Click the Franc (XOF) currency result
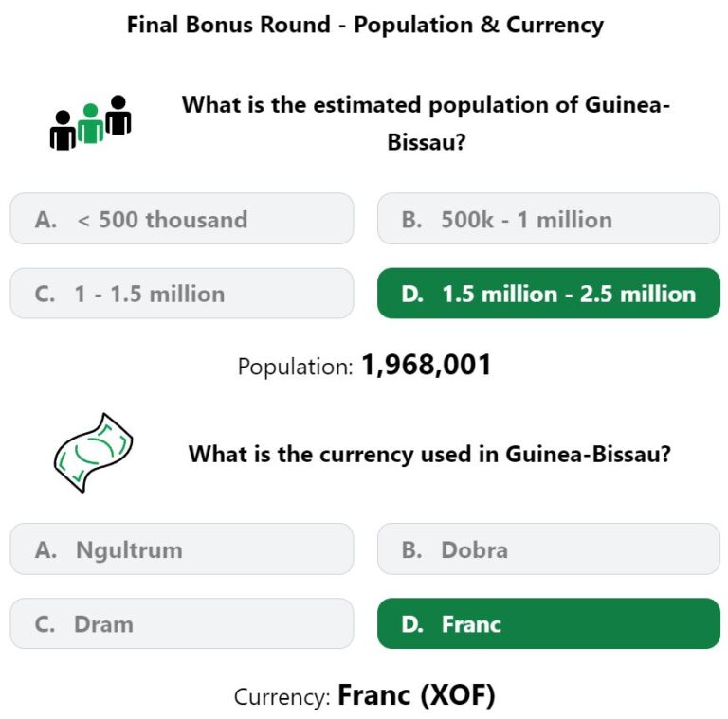728x719 pixels. [x=416, y=695]
